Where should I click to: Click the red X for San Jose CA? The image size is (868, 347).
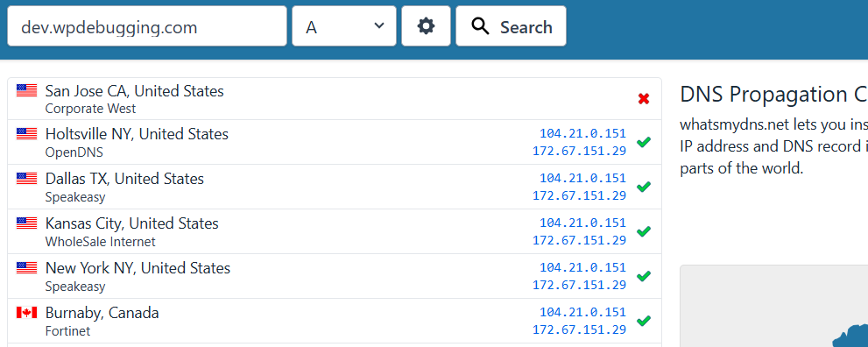(643, 99)
